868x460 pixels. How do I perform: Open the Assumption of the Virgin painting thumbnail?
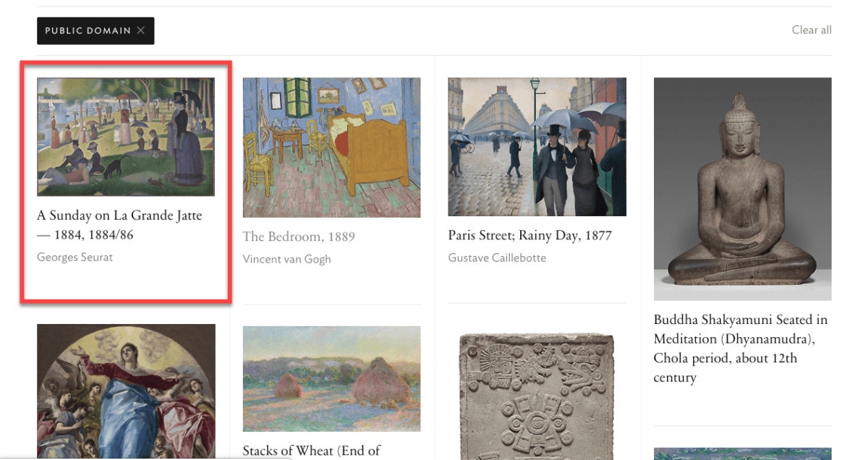click(126, 392)
